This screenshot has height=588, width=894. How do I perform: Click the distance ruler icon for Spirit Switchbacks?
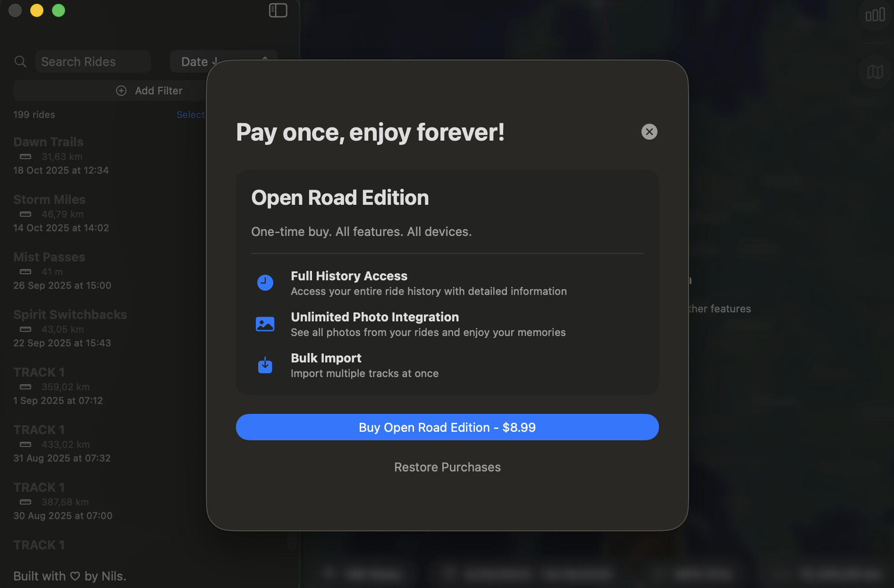[x=25, y=329]
